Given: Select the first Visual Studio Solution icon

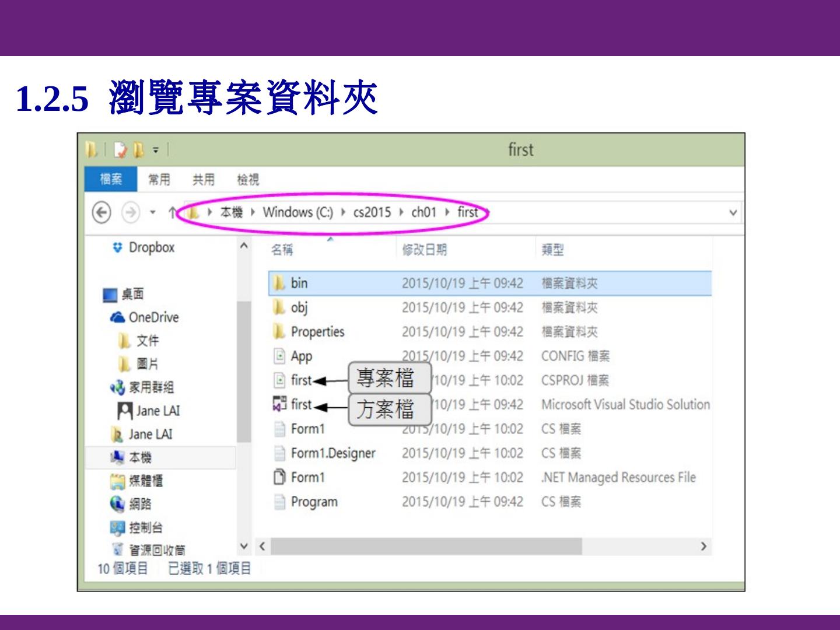Looking at the screenshot, I should click(x=280, y=404).
